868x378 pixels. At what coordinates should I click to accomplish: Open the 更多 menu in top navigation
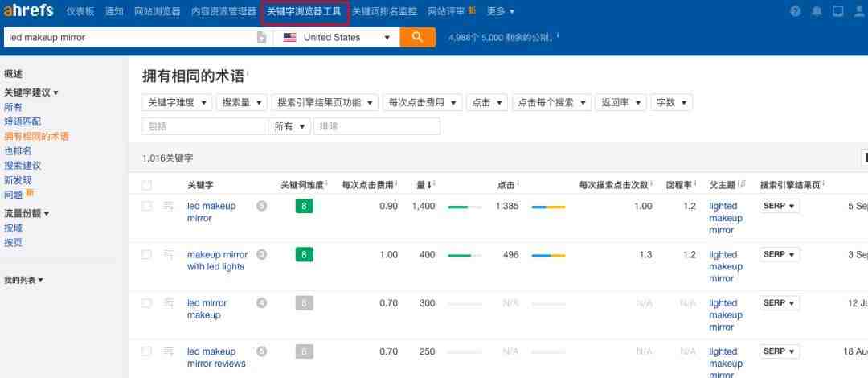point(500,11)
